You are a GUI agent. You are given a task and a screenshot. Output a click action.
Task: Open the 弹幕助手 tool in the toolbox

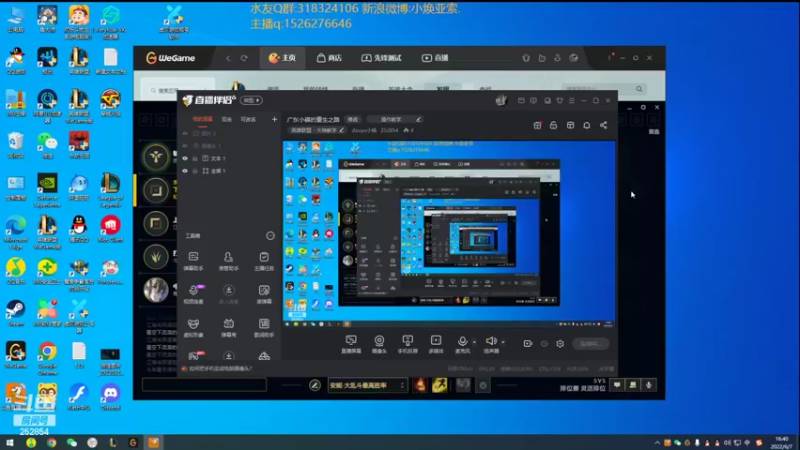[x=193, y=260]
